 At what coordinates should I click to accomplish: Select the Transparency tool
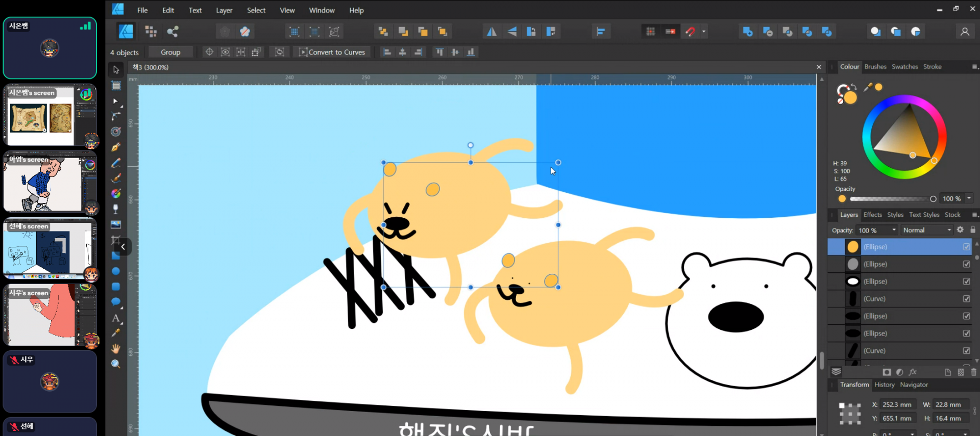pyautogui.click(x=116, y=209)
